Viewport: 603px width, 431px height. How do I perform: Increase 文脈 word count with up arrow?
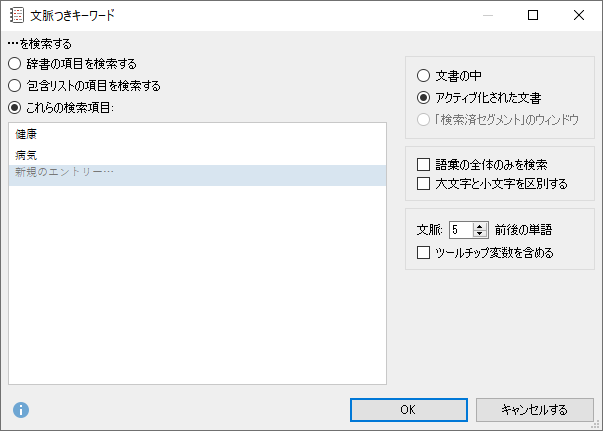coord(480,226)
